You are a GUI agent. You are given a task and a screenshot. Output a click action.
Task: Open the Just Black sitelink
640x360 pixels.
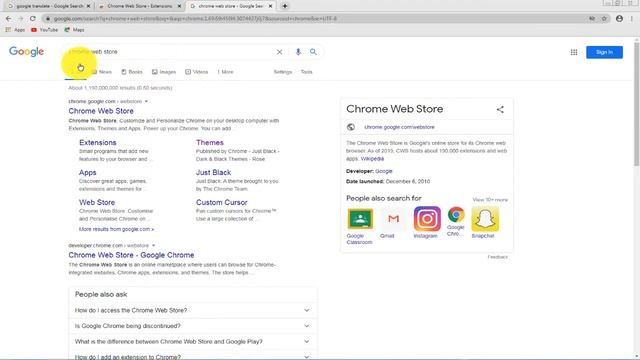[213, 172]
